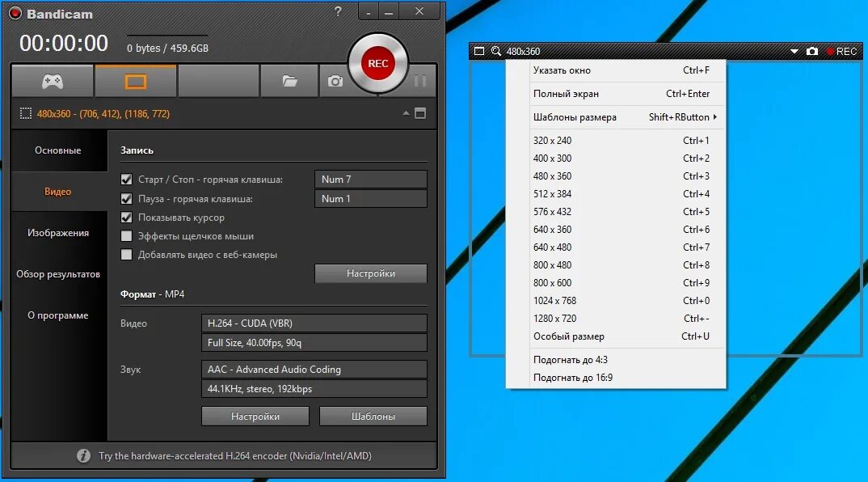The width and height of the screenshot is (868, 482).
Task: Click 480x360 size label on overlay bar
Action: [x=523, y=52]
